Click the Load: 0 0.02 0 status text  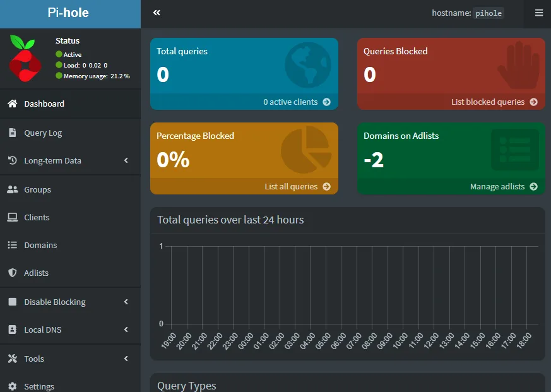[x=85, y=65]
